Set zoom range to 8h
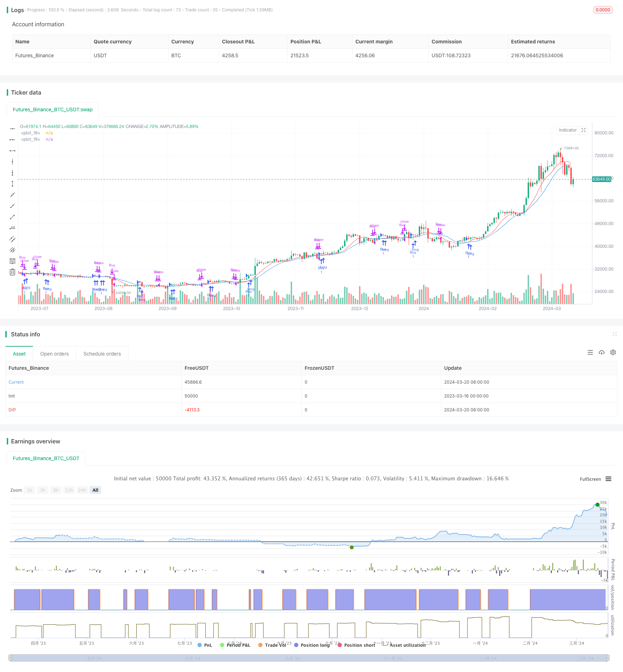This screenshot has width=623, height=672. point(56,490)
